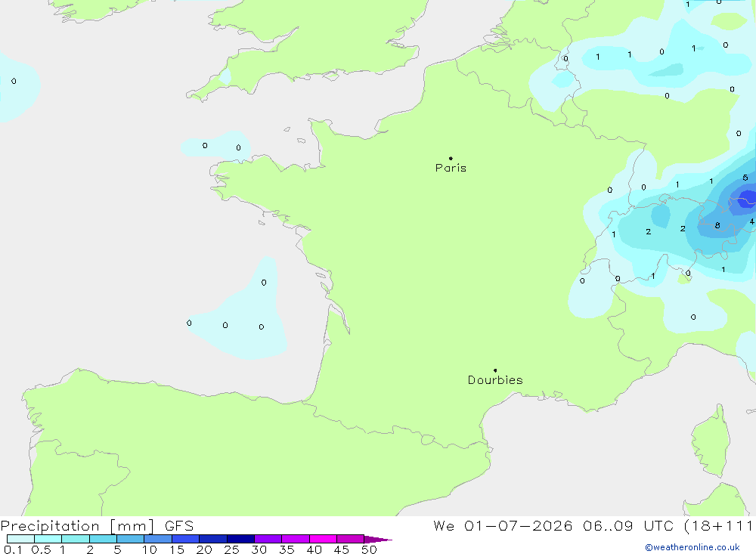This screenshot has height=554, width=756.
Task: Click the "8" precipitation value on map
Action: coord(717,225)
